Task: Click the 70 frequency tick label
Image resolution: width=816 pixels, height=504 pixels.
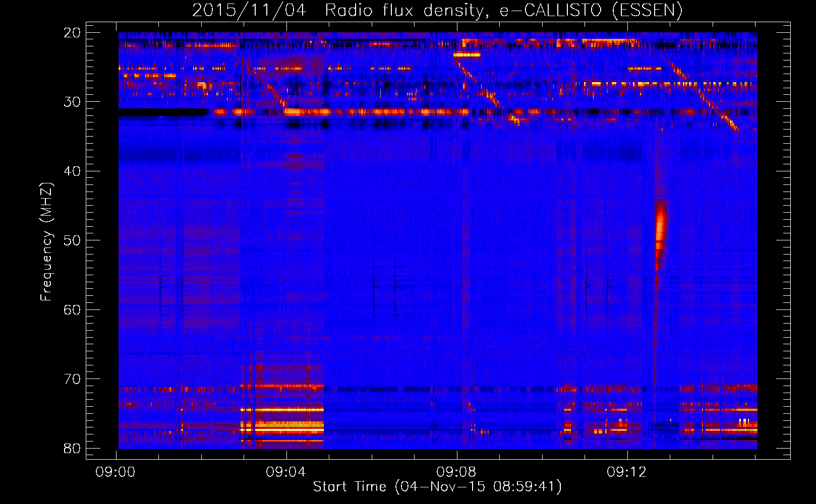Action: (73, 379)
